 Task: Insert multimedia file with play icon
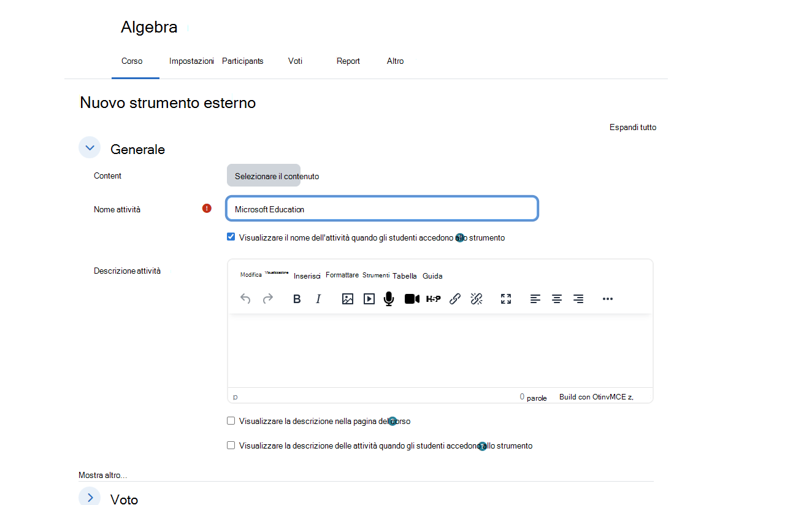369,299
